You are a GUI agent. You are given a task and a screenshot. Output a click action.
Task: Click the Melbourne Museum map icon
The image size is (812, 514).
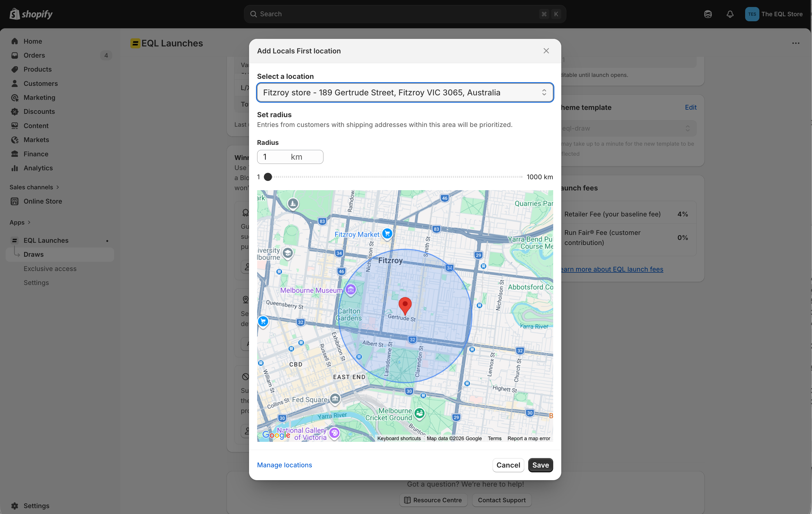click(x=351, y=289)
